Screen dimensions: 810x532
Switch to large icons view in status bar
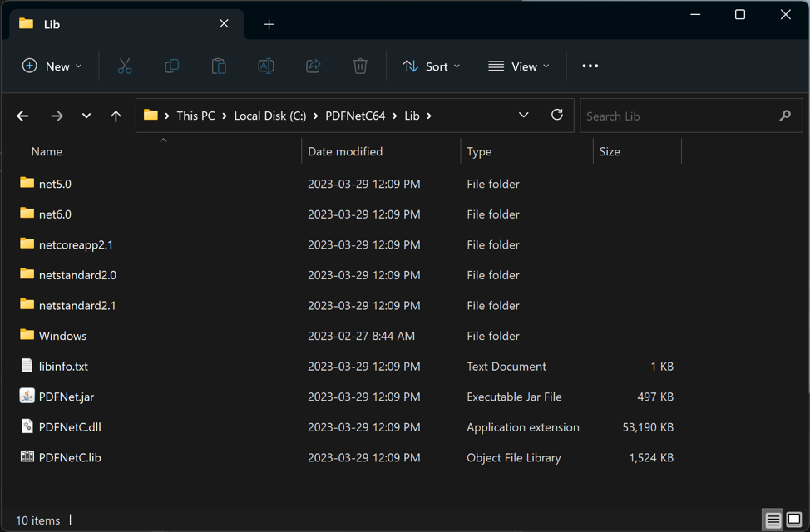(796, 520)
